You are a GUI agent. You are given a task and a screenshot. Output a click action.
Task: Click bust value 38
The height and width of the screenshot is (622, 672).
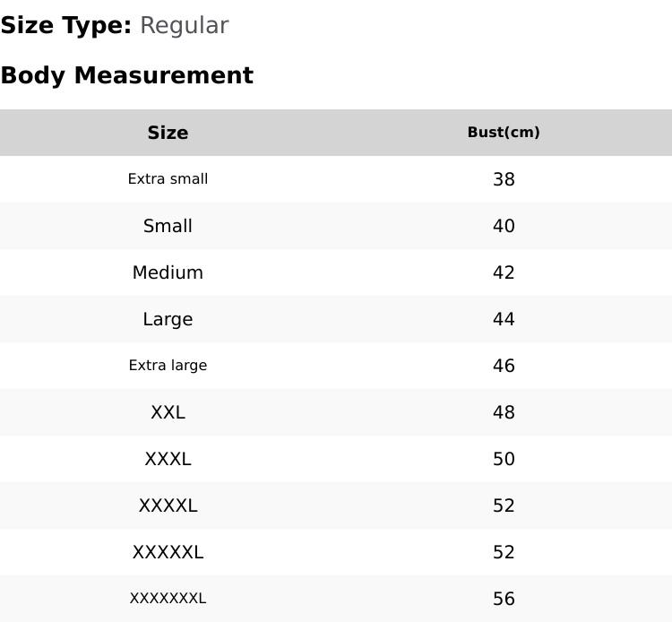point(504,179)
